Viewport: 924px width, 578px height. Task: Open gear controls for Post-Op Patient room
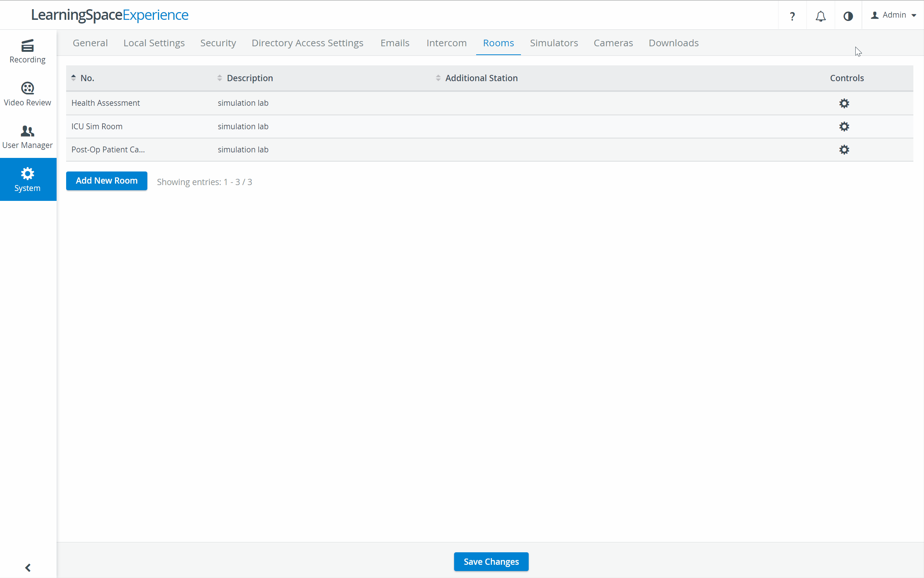844,150
